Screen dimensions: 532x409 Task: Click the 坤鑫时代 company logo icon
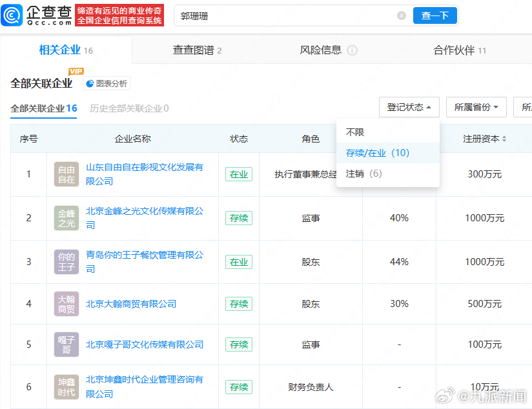66,387
